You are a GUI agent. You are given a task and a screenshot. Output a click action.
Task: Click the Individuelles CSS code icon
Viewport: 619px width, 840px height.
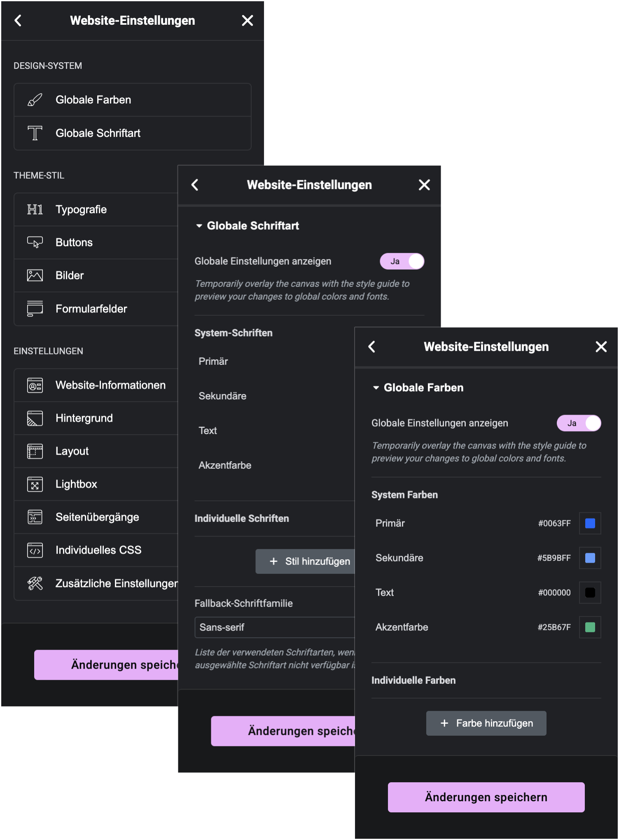[35, 550]
